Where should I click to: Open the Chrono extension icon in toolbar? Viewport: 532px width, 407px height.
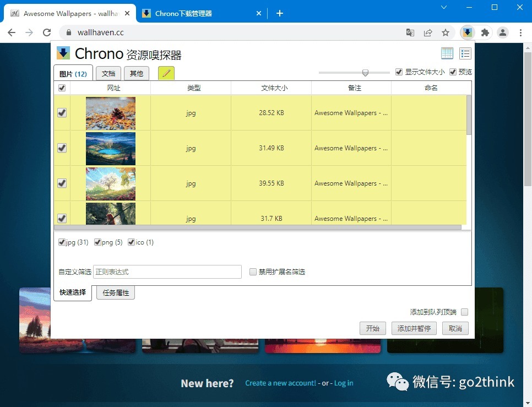point(468,32)
